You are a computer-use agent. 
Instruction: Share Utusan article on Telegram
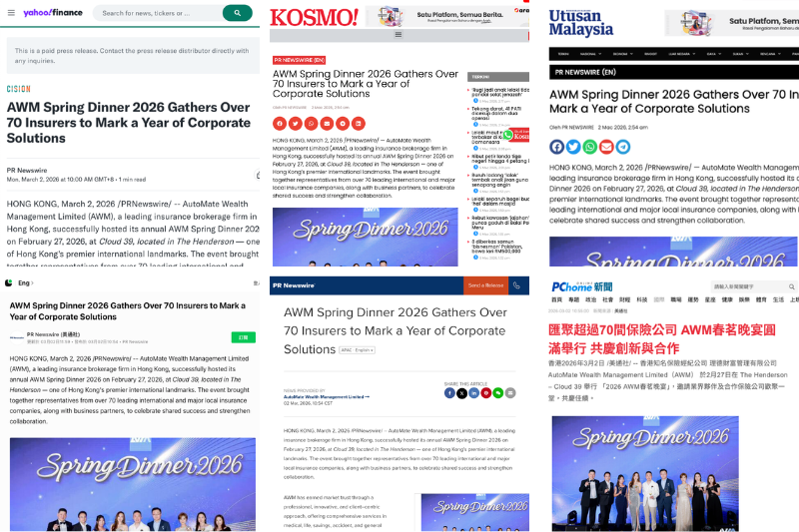622,147
